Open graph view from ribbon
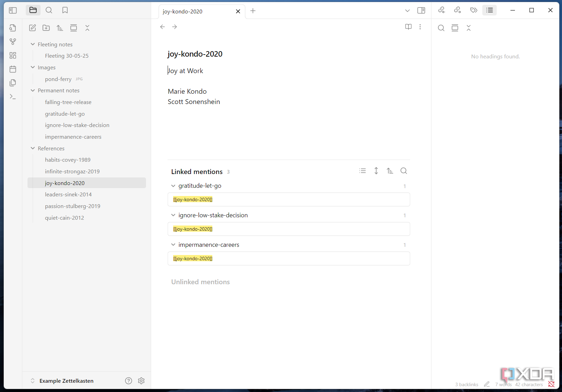Viewport: 562px width, 392px height. click(x=13, y=42)
